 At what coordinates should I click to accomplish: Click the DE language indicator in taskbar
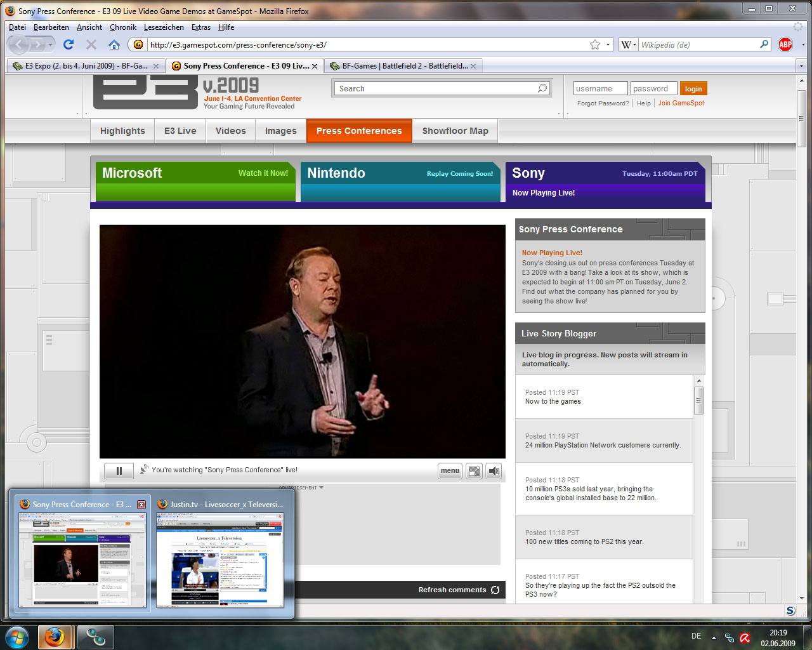point(696,636)
